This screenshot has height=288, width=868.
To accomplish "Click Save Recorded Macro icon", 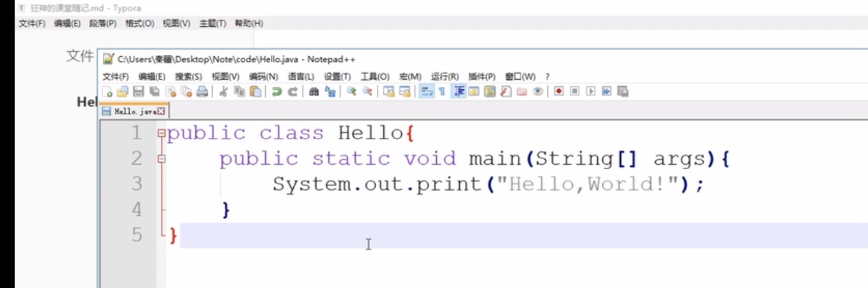I will [623, 91].
